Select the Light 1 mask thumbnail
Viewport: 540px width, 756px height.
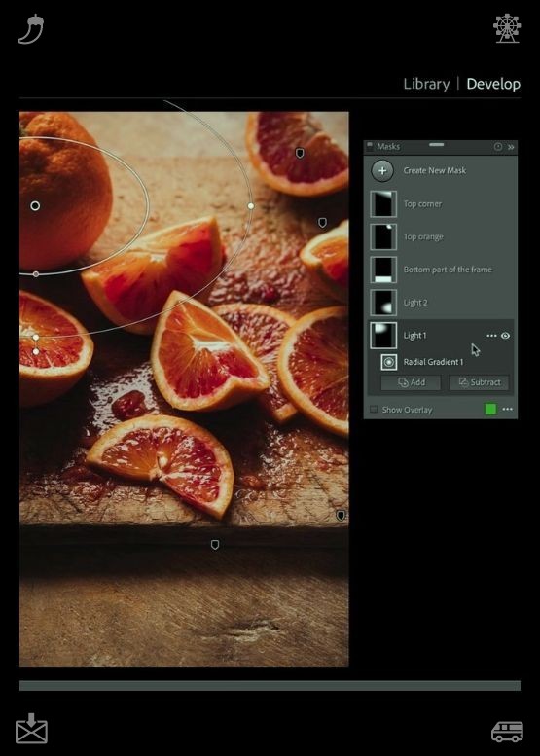click(383, 335)
